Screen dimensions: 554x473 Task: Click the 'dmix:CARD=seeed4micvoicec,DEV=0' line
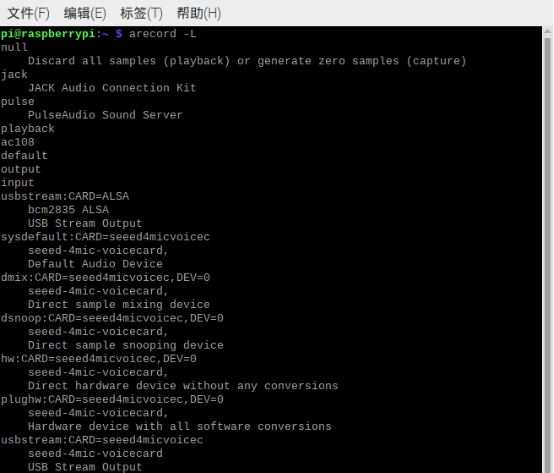[105, 278]
